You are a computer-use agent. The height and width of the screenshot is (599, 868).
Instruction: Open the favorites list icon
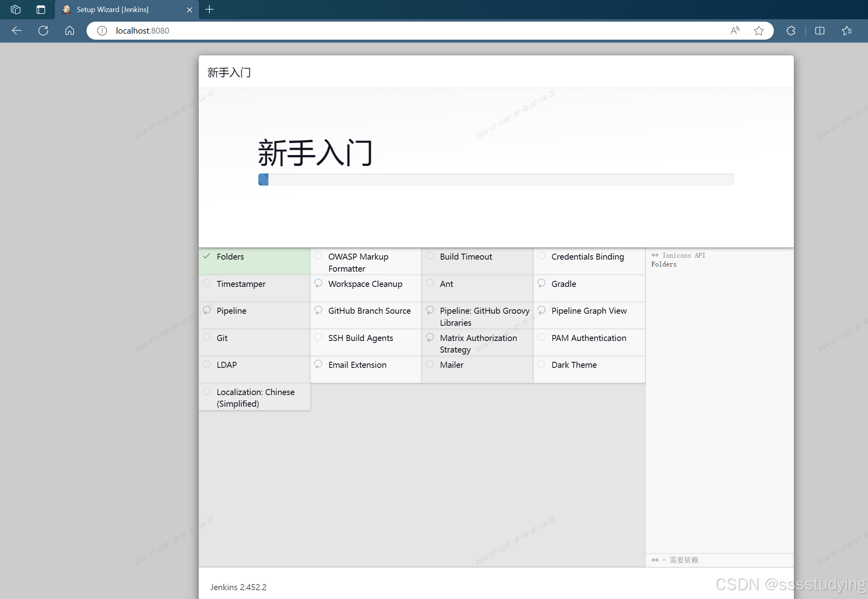[846, 30]
